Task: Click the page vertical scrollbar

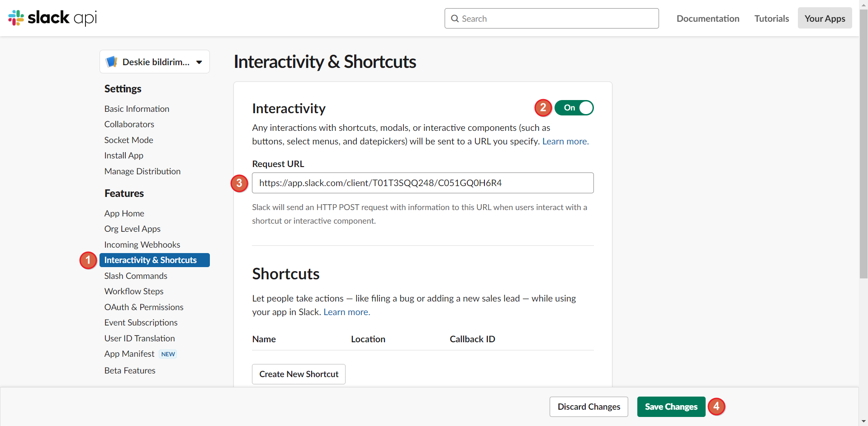Action: pyautogui.click(x=863, y=145)
